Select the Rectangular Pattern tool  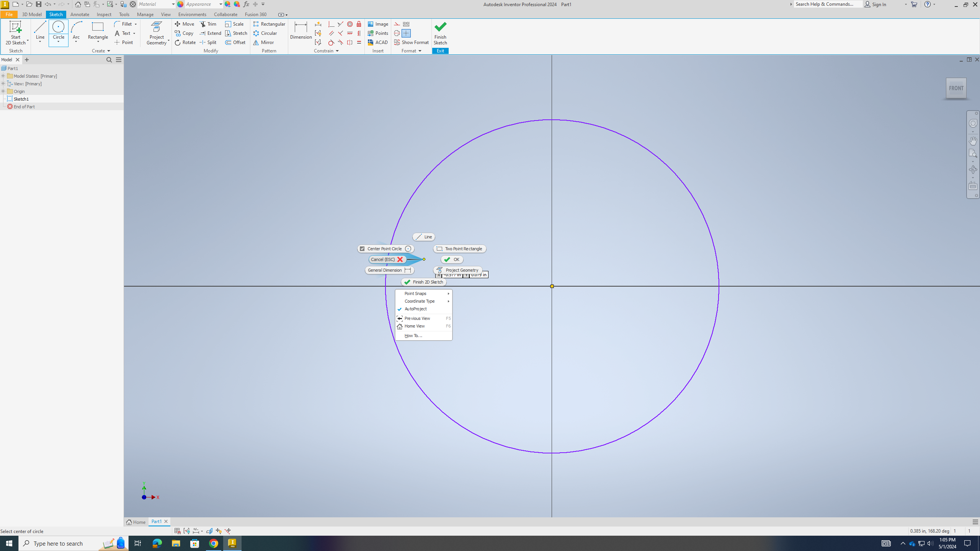coord(269,24)
